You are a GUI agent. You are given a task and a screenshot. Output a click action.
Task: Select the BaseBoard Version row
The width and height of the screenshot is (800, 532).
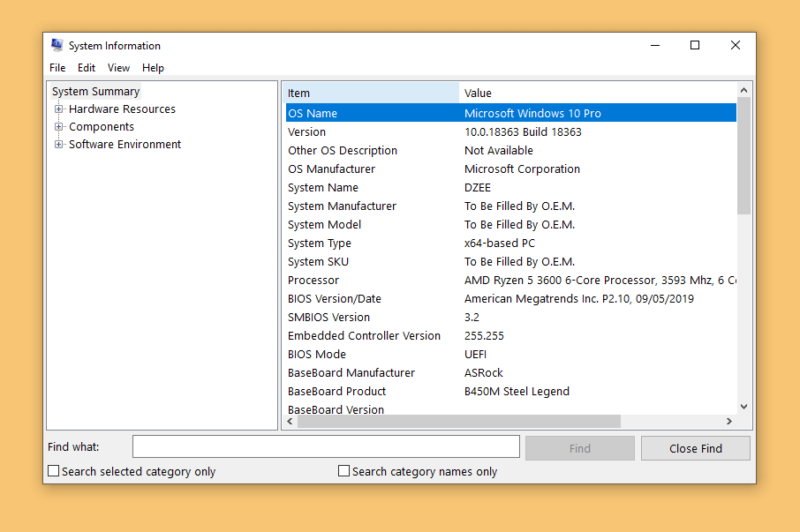tap(510, 409)
